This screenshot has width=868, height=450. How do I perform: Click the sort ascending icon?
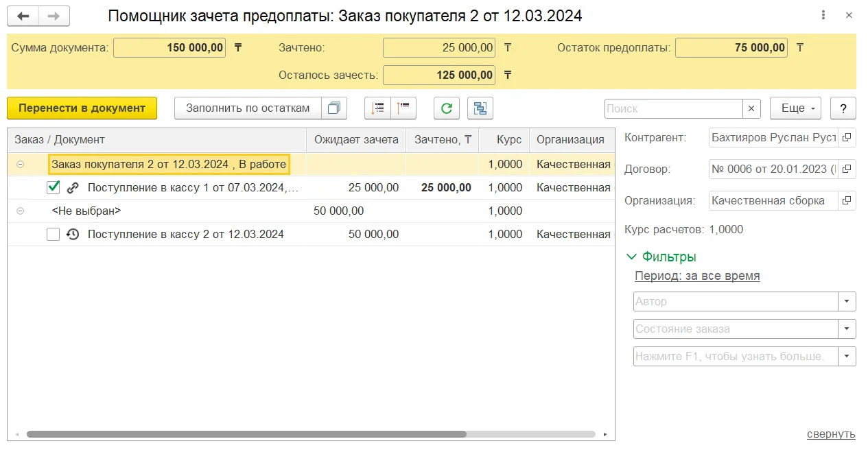tap(377, 108)
